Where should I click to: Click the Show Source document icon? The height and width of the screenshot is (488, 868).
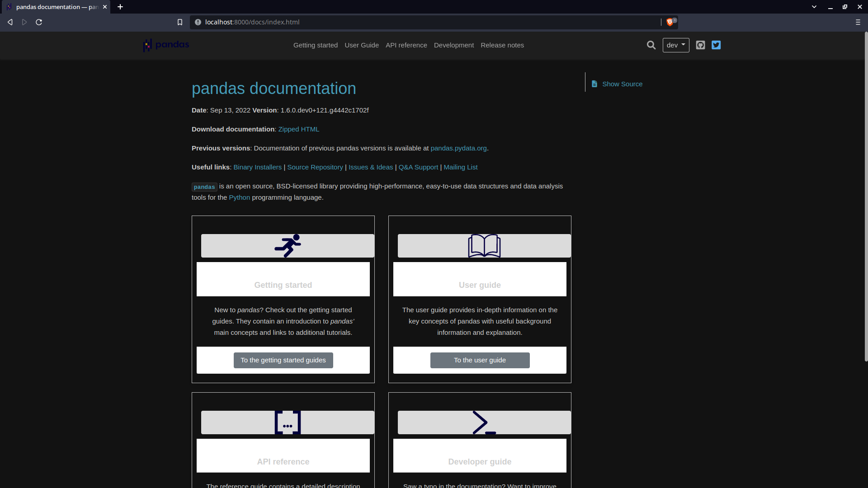coord(594,84)
